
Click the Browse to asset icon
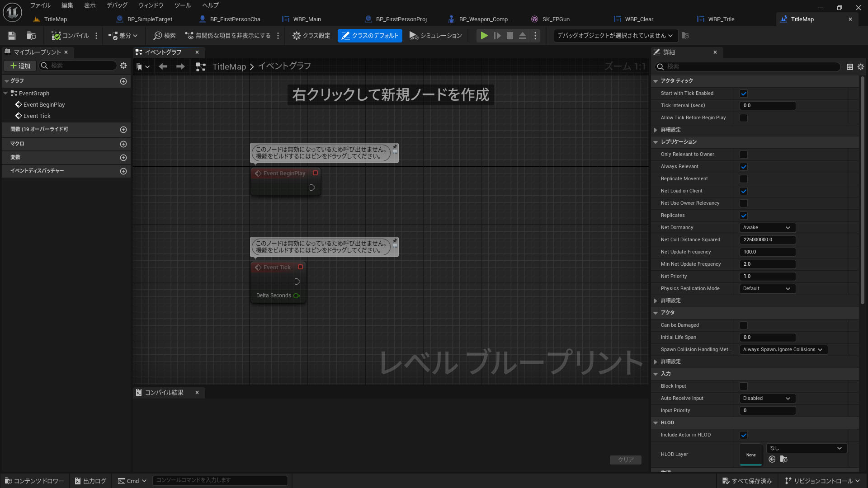(x=31, y=36)
